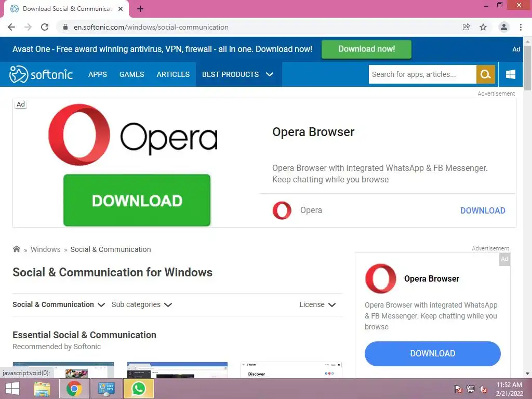Image resolution: width=532 pixels, height=399 pixels.
Task: Expand the License filter dropdown
Action: (317, 304)
